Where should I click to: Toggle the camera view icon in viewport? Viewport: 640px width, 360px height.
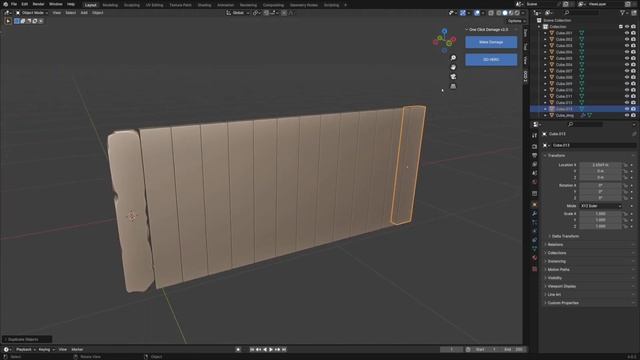point(453,76)
